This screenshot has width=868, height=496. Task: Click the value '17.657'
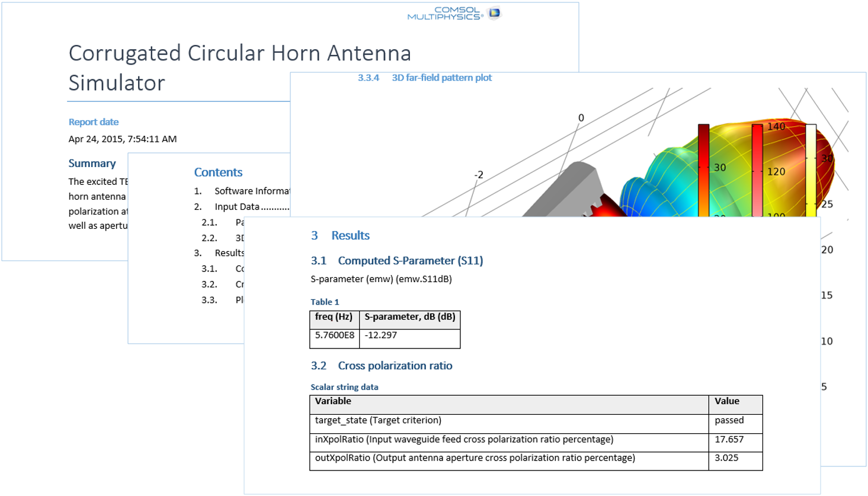729,439
